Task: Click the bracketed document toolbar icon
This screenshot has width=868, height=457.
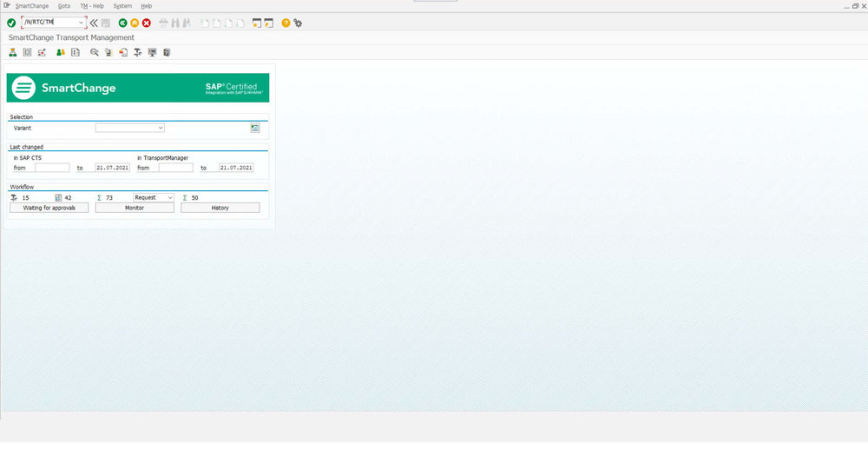Action: [27, 52]
